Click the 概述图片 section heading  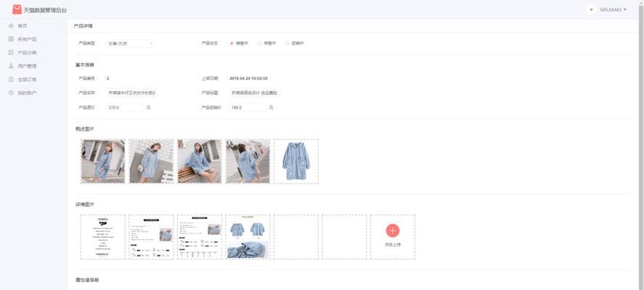pyautogui.click(x=85, y=128)
